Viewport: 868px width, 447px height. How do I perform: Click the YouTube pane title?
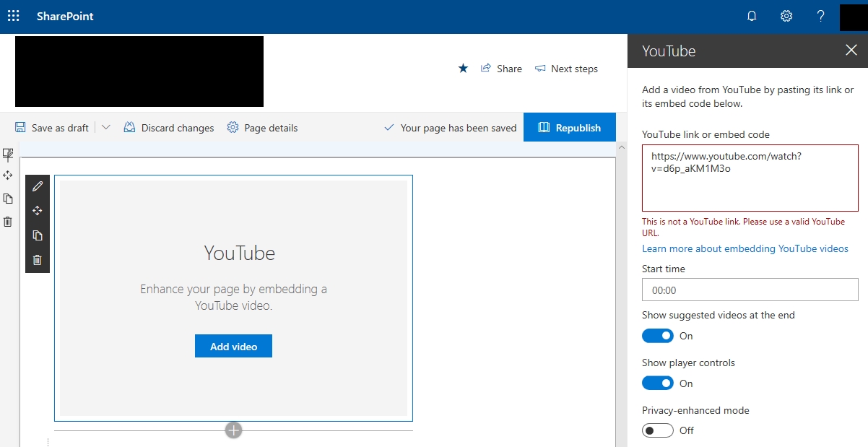click(x=669, y=51)
